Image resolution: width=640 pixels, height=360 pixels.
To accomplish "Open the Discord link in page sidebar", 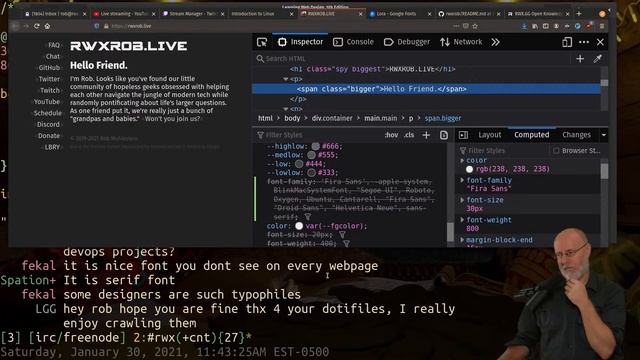I will [48, 124].
